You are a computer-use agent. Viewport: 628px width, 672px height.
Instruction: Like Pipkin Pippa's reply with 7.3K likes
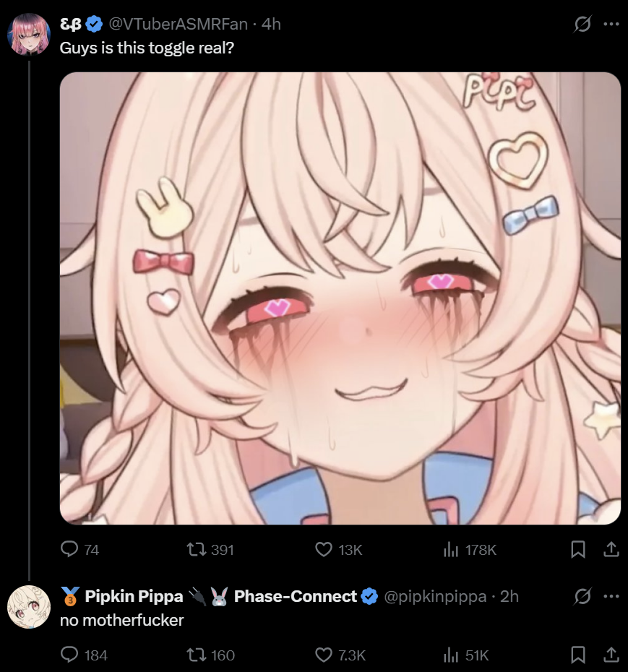coord(340,655)
